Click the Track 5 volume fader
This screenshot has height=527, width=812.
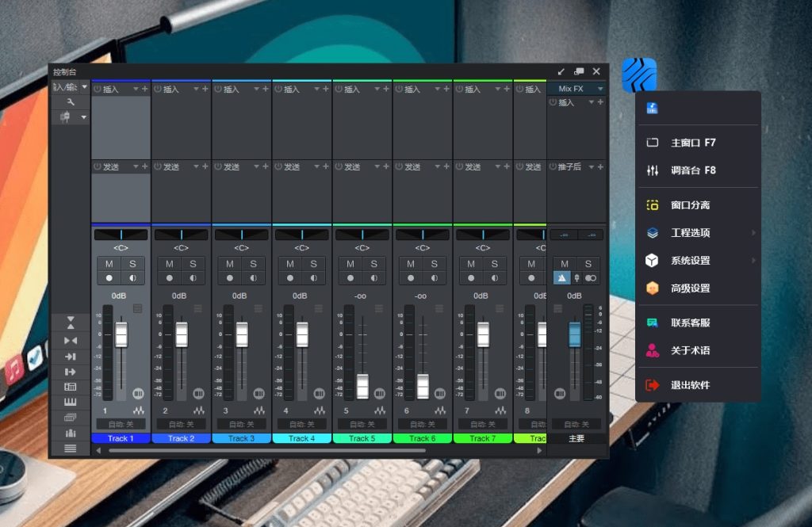coord(362,386)
